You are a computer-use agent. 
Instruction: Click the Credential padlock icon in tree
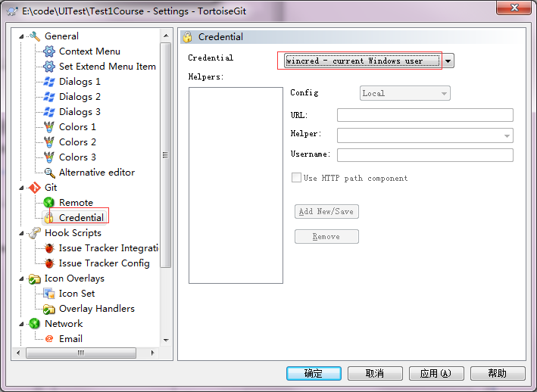(x=49, y=217)
